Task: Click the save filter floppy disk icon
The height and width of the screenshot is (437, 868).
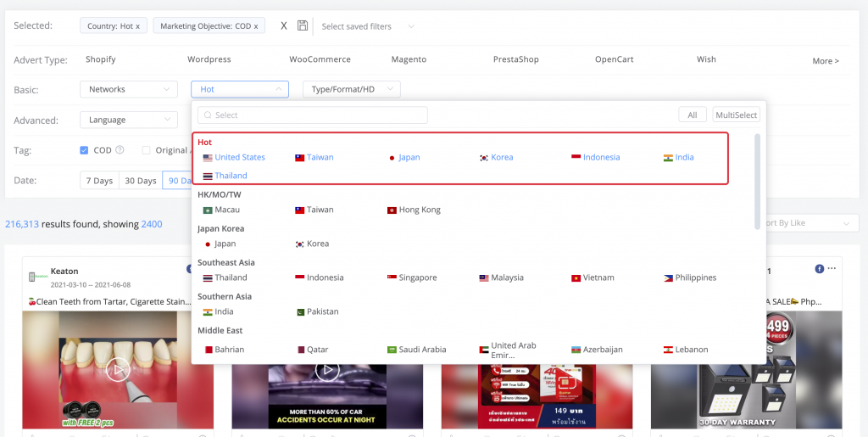Action: (x=303, y=26)
